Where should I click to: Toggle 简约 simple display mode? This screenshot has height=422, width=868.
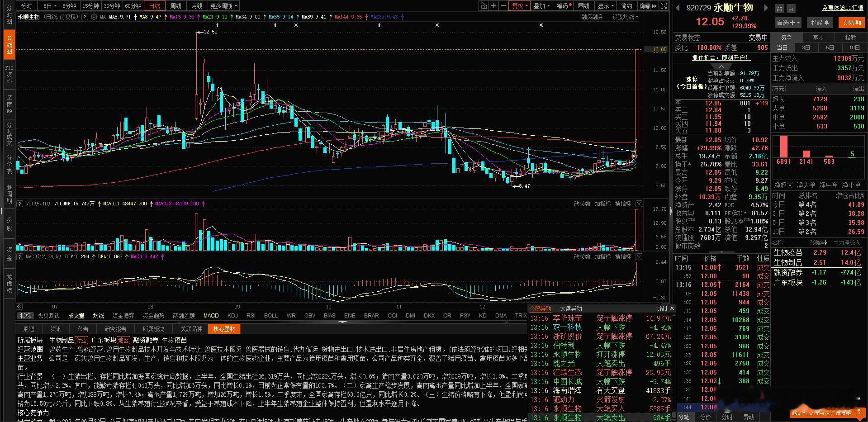coord(626,6)
